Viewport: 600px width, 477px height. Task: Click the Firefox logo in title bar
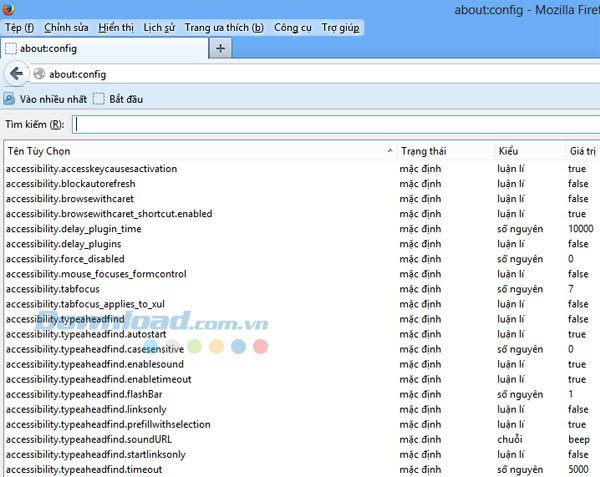[x=10, y=9]
